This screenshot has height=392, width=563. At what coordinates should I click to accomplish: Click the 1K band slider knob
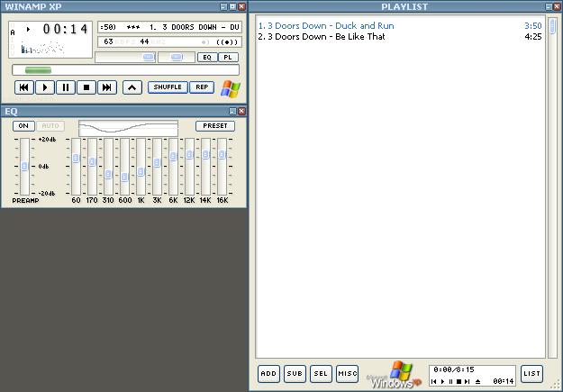click(141, 172)
